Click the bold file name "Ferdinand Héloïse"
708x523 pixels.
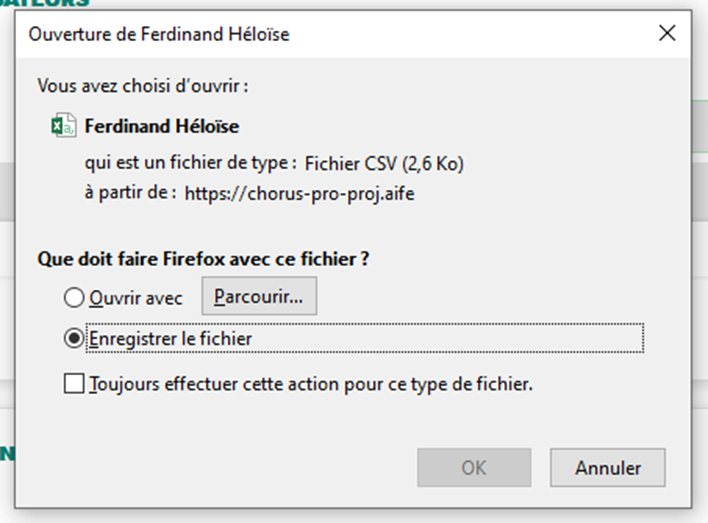[x=162, y=127]
